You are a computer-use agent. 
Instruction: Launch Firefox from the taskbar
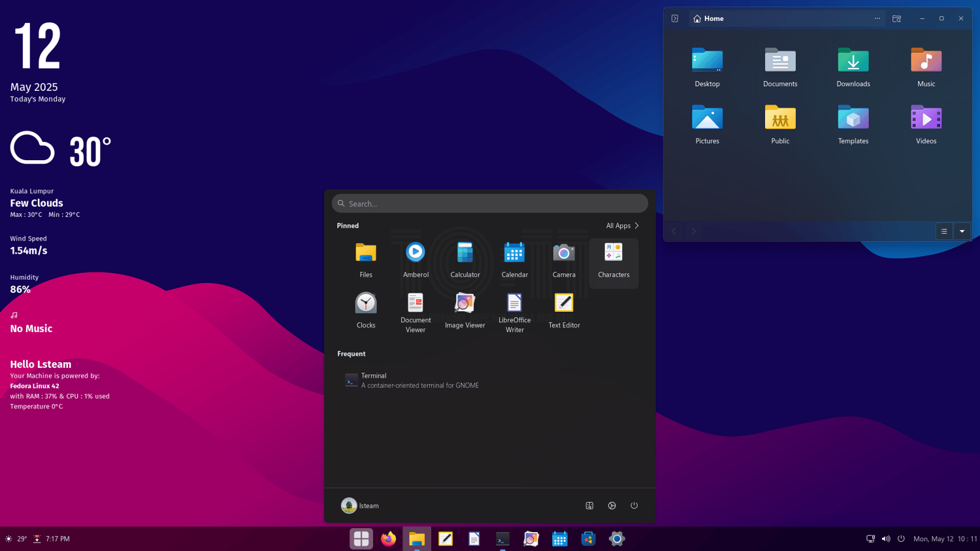(x=389, y=539)
